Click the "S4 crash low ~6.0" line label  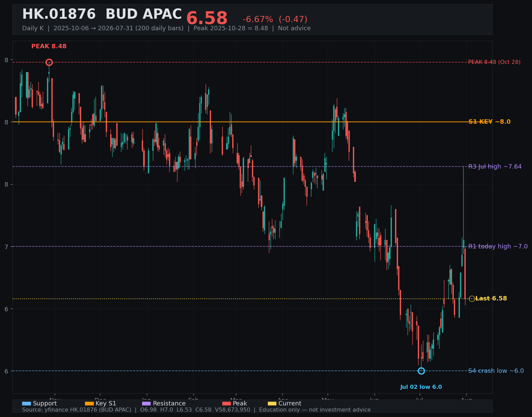click(496, 371)
